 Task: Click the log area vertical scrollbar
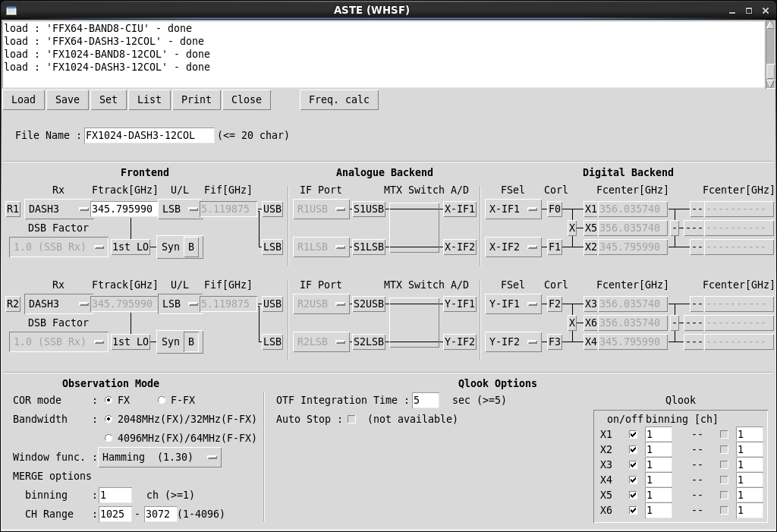771,55
